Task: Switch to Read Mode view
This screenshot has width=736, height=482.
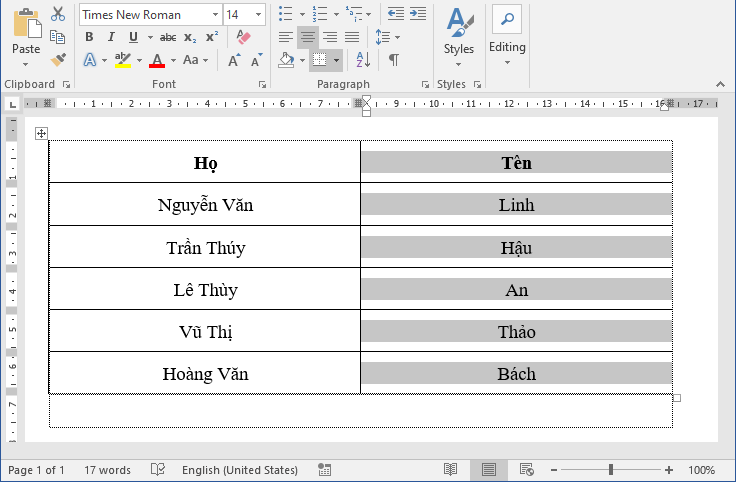Action: click(x=451, y=469)
